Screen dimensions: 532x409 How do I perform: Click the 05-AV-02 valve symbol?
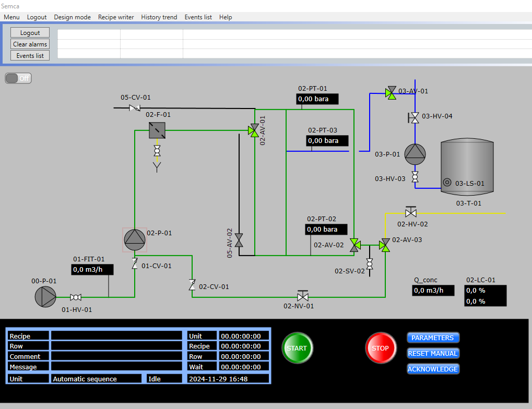(x=239, y=240)
